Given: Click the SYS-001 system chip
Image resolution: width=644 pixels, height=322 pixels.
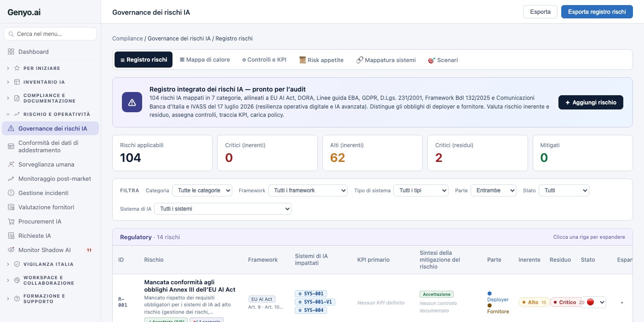Looking at the screenshot, I should 311,293.
